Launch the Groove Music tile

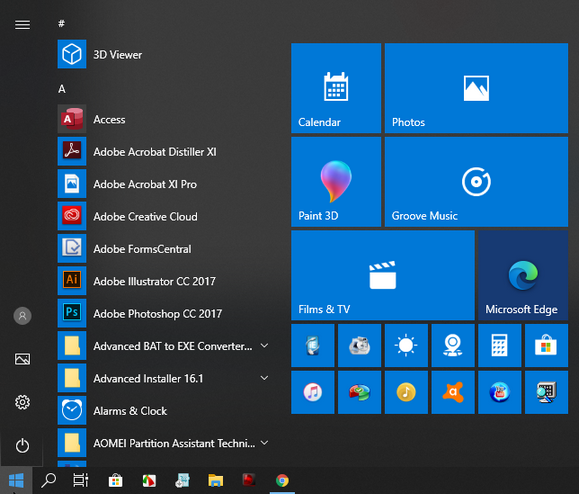(476, 182)
